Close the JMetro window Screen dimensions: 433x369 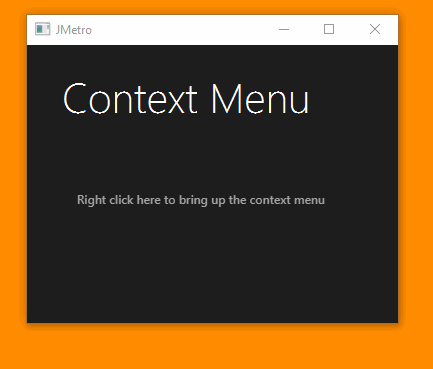[375, 29]
